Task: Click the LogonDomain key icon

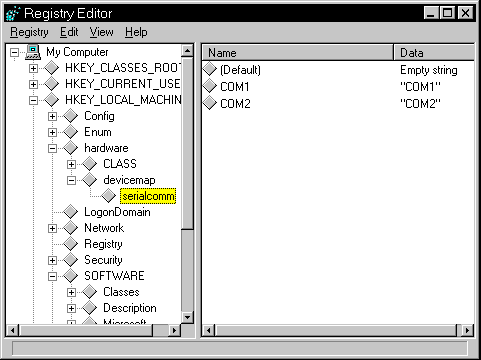Action: point(71,212)
